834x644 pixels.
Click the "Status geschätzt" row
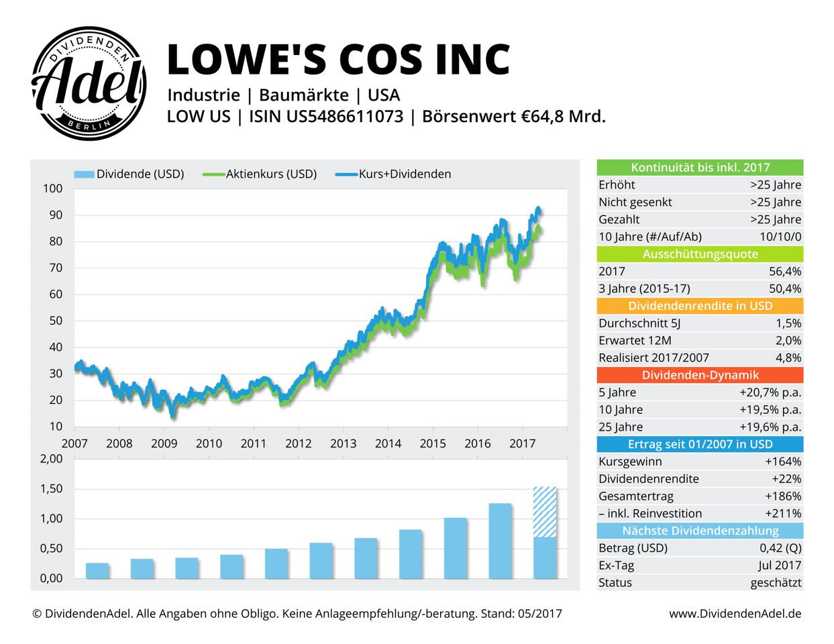(x=700, y=583)
